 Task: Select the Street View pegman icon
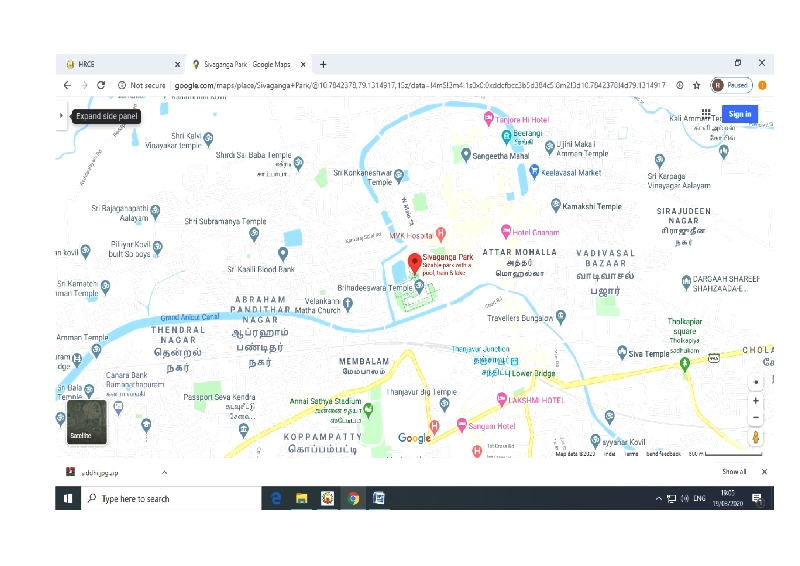point(756,437)
